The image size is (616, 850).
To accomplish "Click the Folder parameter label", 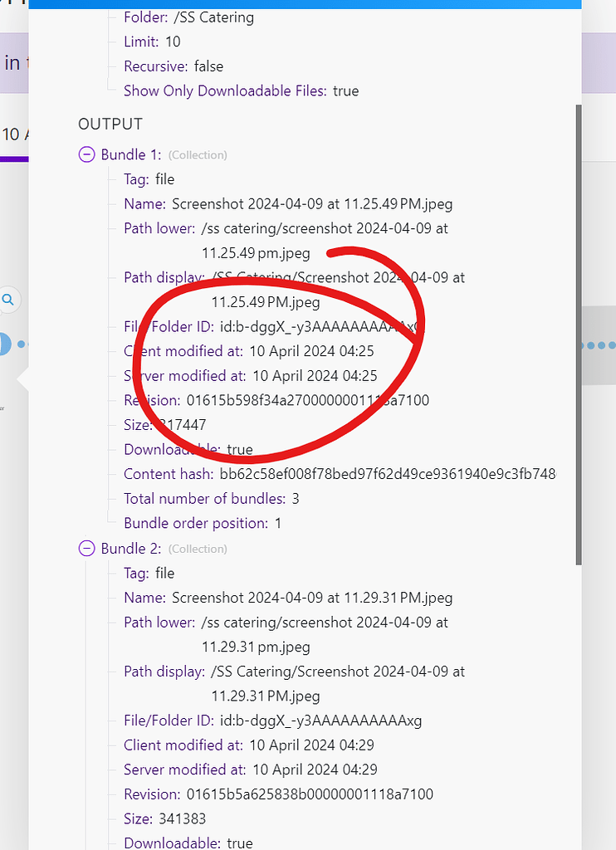I will [144, 17].
